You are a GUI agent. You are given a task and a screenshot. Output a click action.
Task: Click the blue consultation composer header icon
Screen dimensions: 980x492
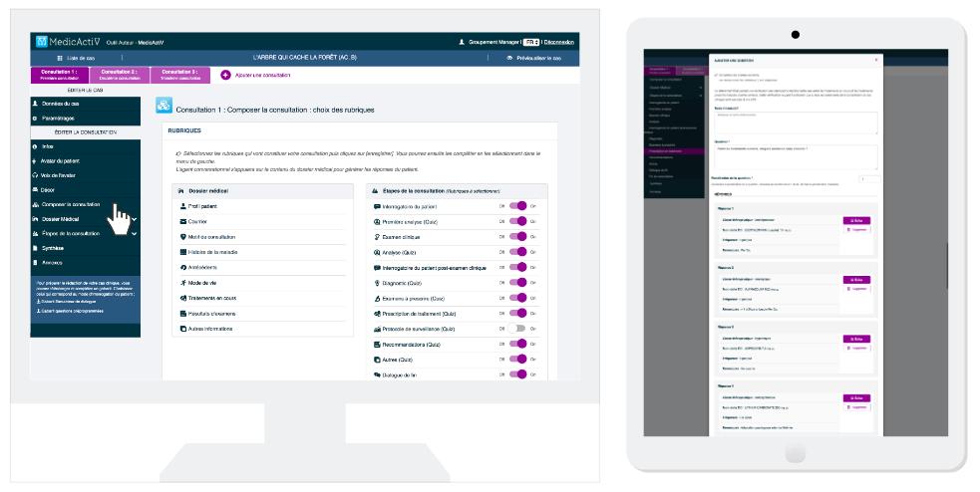(x=163, y=105)
